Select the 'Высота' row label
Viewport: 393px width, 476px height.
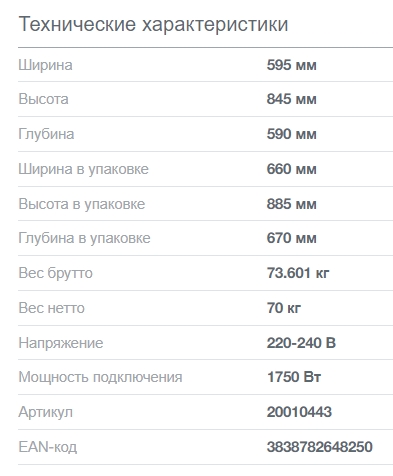tap(43, 99)
